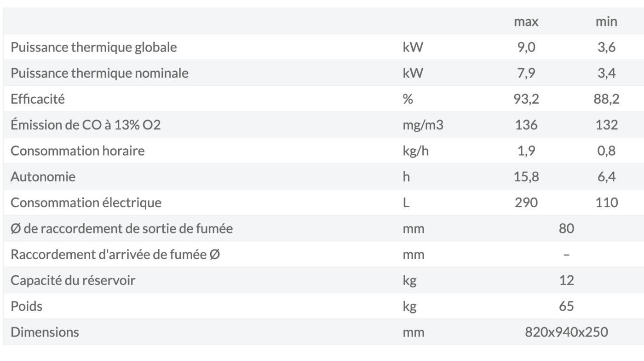Click the "Capacité du réservoir" row label
Screen dimensions: 644x361
pyautogui.click(x=73, y=280)
